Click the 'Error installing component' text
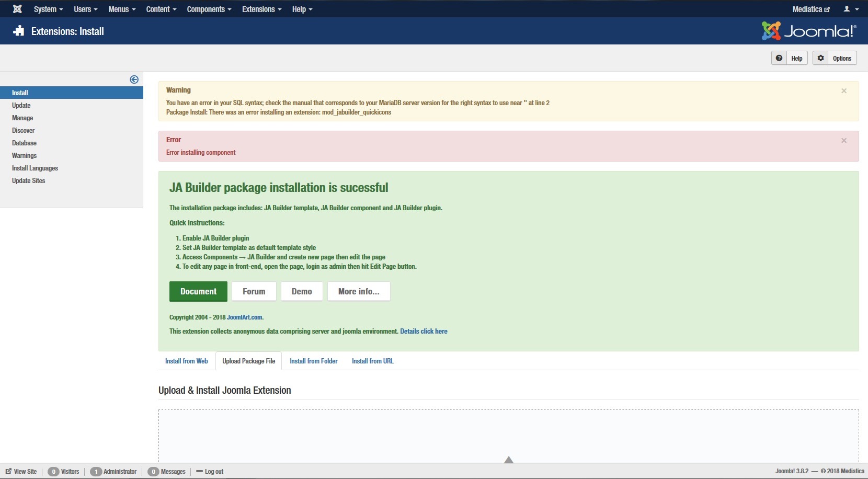Image resolution: width=868 pixels, height=479 pixels. pyautogui.click(x=201, y=153)
